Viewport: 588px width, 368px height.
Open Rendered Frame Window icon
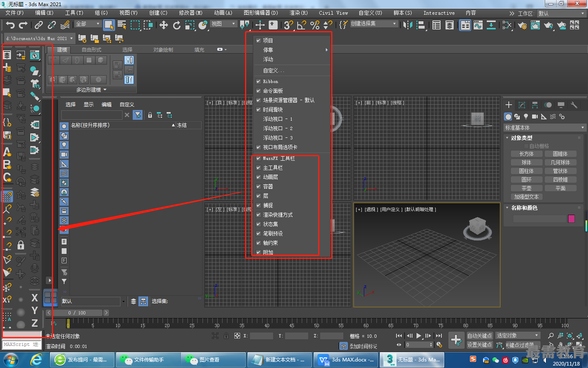(535, 25)
